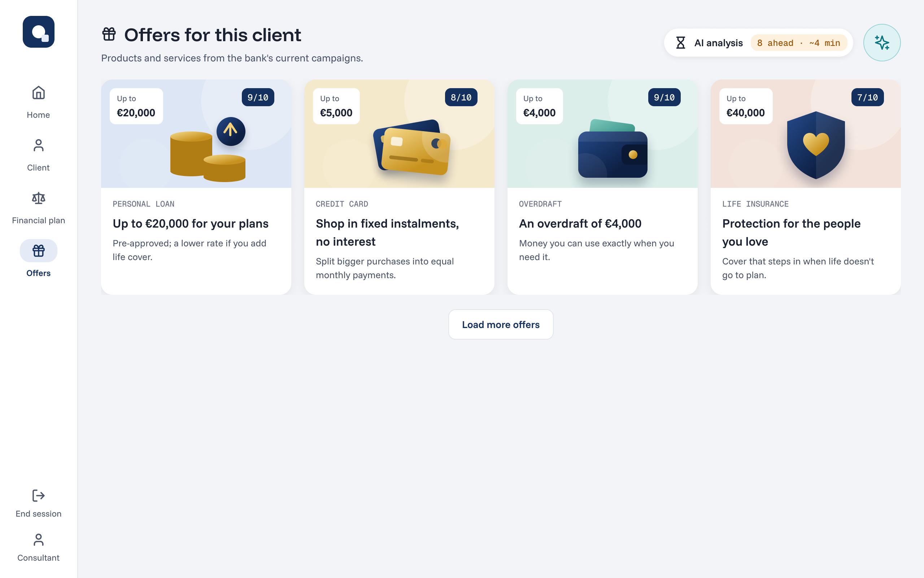Click 'Money you can use exactly' description

tap(596, 250)
